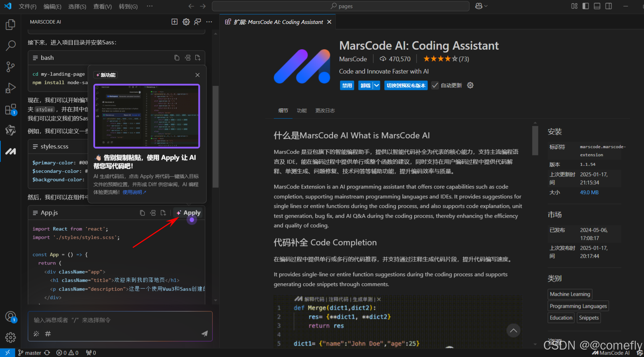The height and width of the screenshot is (357, 644).
Task: Create new file from App.js code block
Action: coord(163,213)
